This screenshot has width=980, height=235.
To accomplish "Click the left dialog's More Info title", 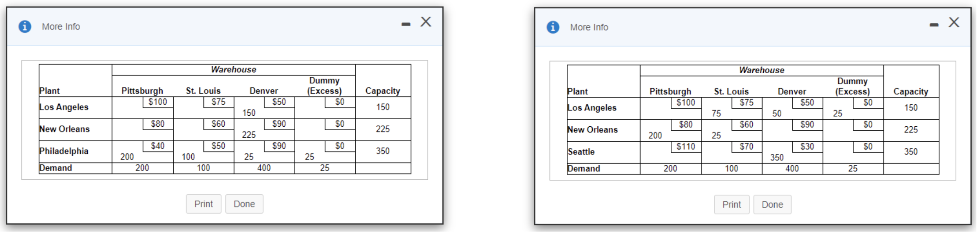I will [x=61, y=27].
